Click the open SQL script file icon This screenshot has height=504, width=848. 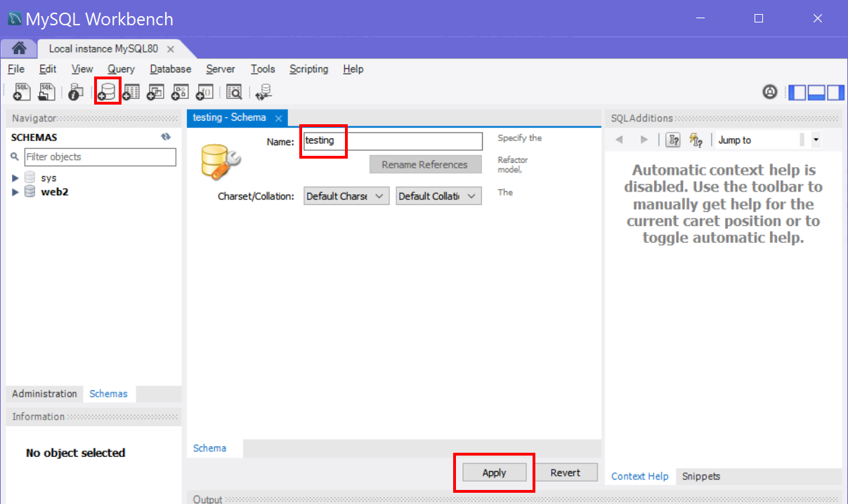(46, 92)
